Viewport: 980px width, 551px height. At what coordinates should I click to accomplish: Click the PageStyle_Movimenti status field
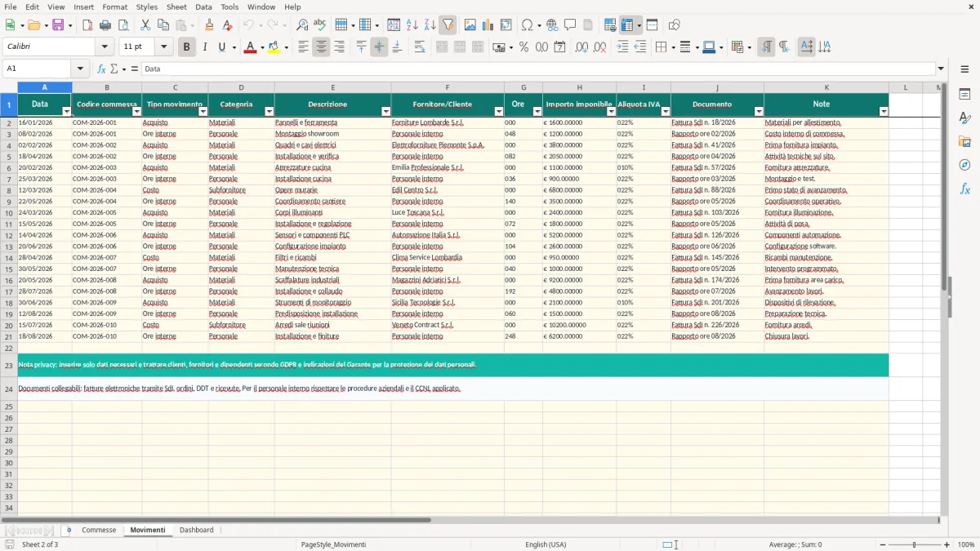333,544
